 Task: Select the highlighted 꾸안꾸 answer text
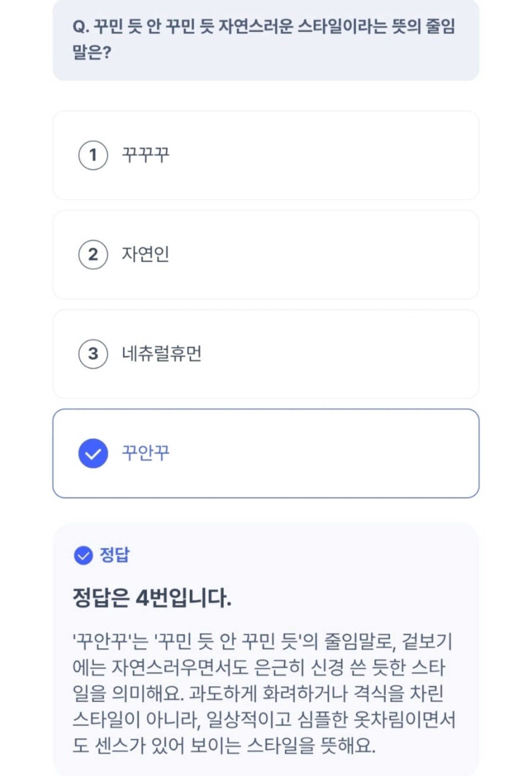tap(146, 453)
